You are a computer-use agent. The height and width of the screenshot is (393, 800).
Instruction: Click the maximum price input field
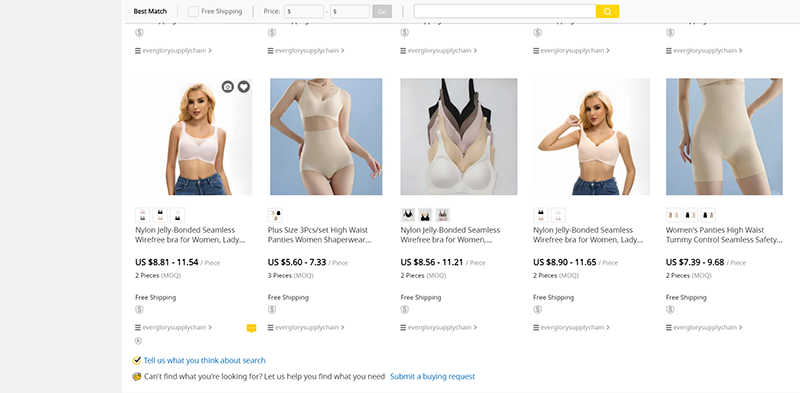coord(350,11)
